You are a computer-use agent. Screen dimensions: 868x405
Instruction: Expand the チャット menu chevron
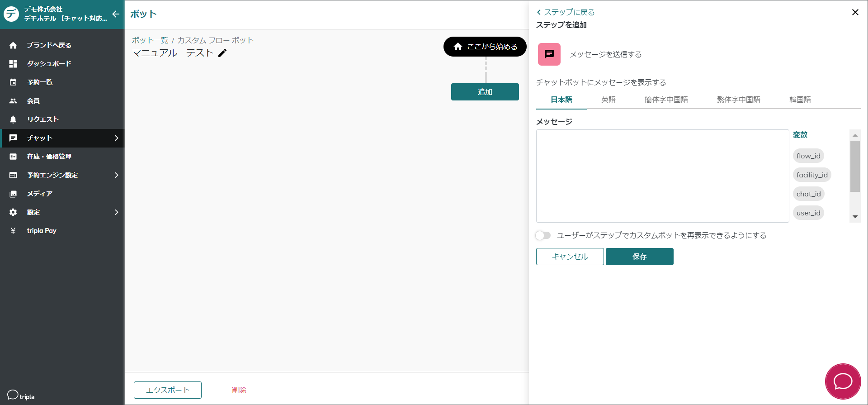[116, 138]
